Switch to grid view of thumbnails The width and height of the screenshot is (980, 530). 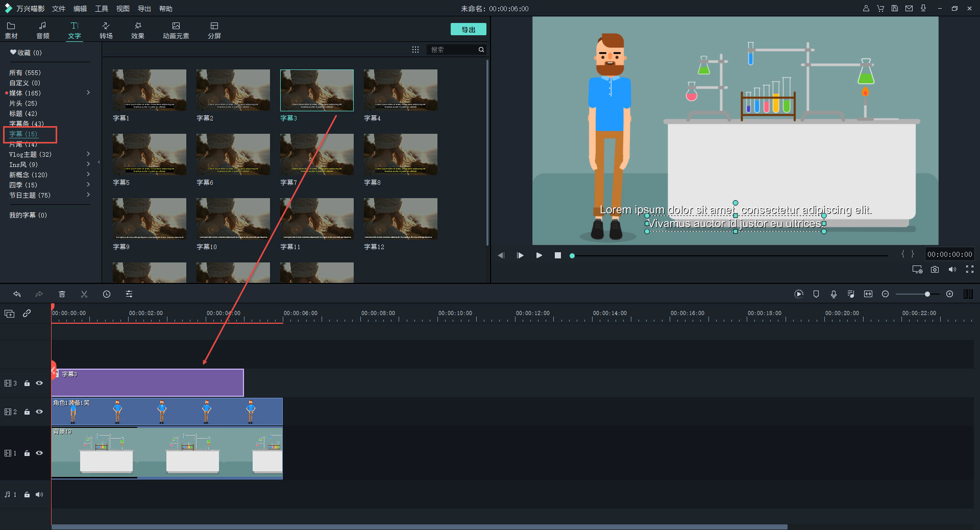point(415,50)
